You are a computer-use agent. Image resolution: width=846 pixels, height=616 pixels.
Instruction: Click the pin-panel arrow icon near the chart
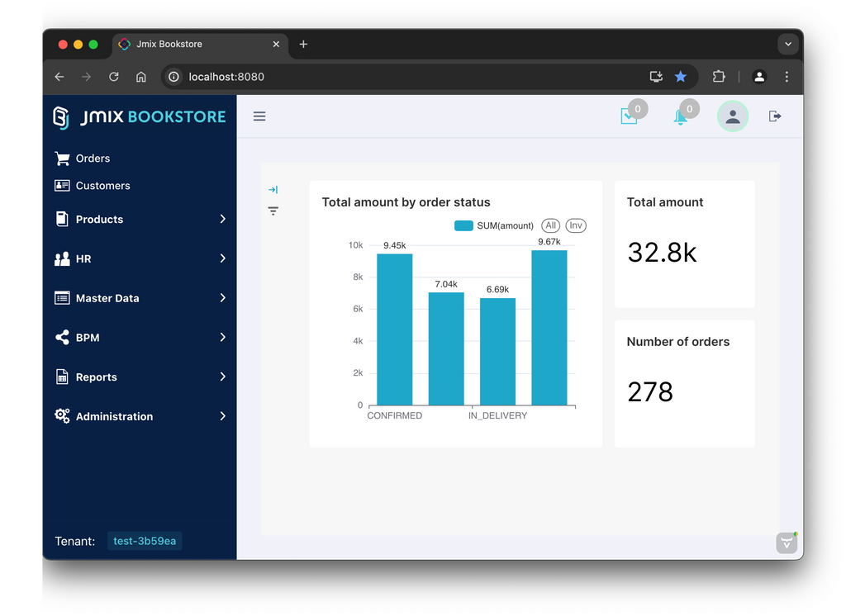click(x=273, y=189)
